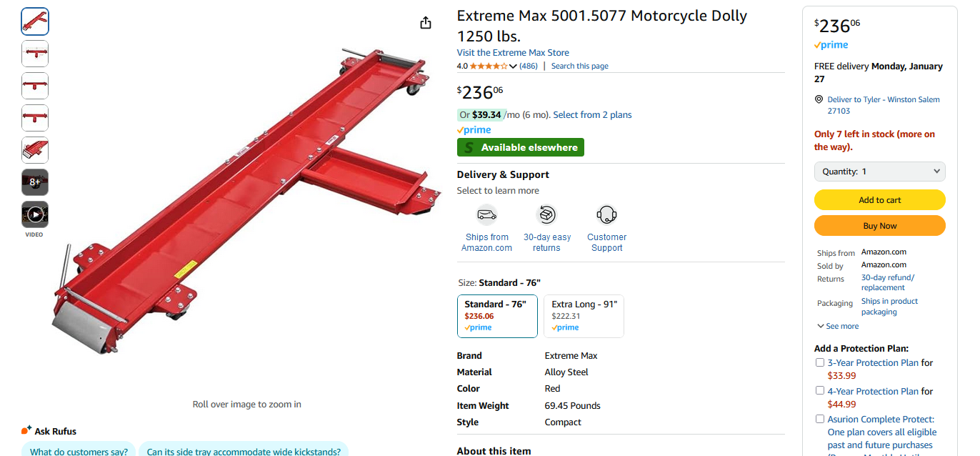Viewport: 980px width, 456px height.
Task: Play the product video thumbnail
Action: pyautogui.click(x=35, y=214)
